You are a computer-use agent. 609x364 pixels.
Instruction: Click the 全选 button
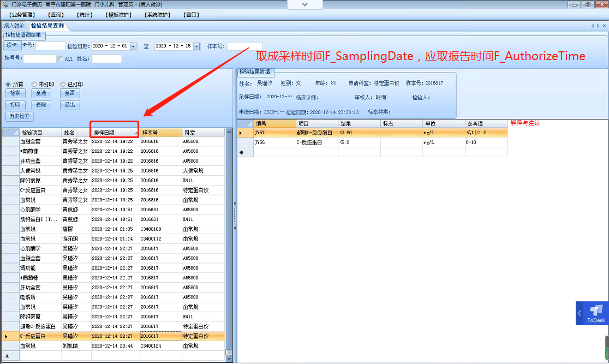(41, 93)
